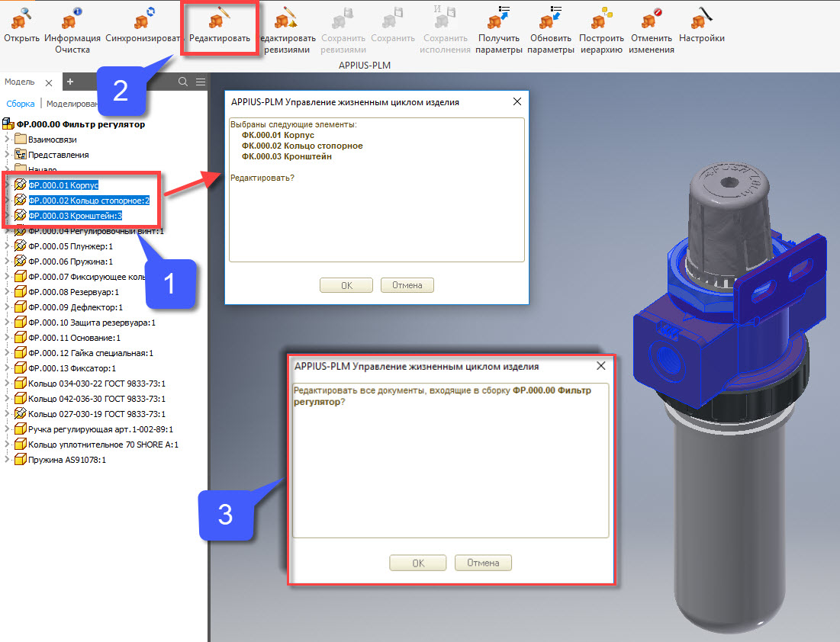Click the icon of Кольцо 027-030-19 ГОСТ 9833-73
The height and width of the screenshot is (642, 840).
point(21,414)
